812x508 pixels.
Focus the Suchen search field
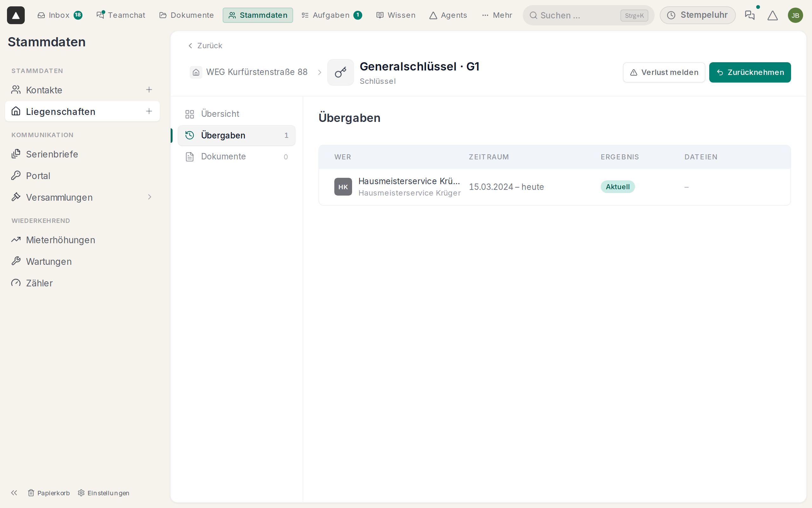point(588,15)
